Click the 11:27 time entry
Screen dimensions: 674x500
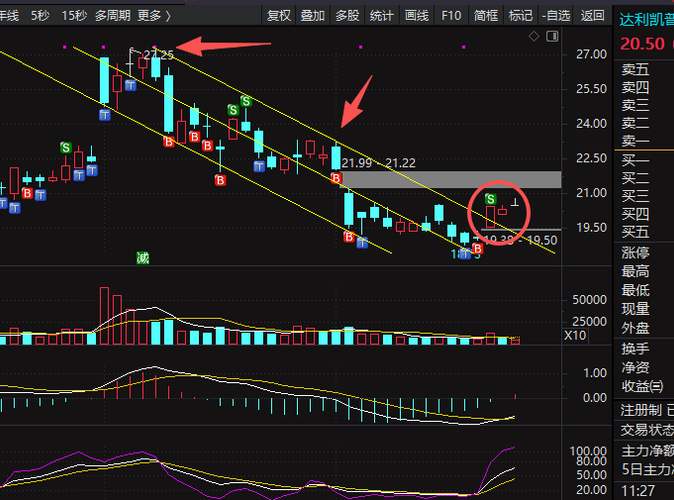click(638, 491)
